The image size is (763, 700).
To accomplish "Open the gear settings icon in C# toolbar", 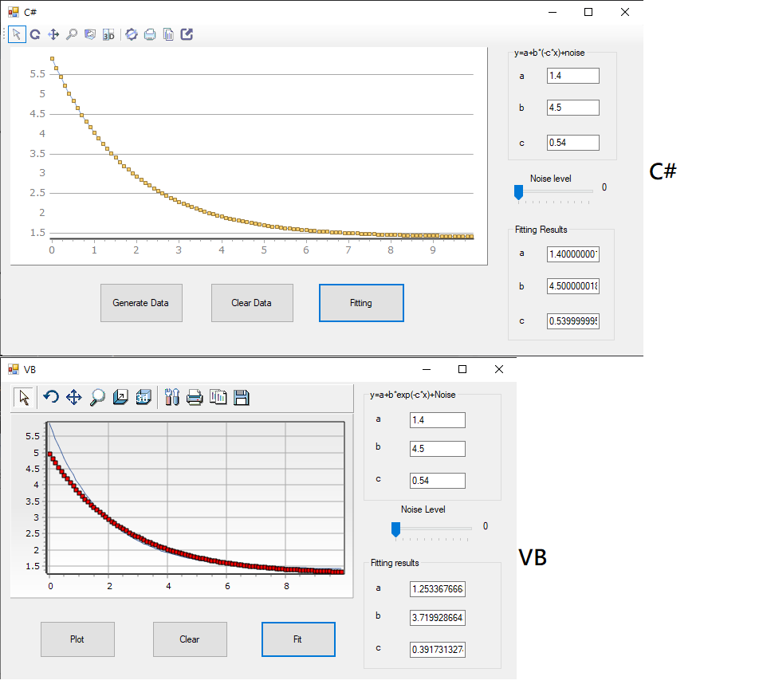I will coord(132,34).
